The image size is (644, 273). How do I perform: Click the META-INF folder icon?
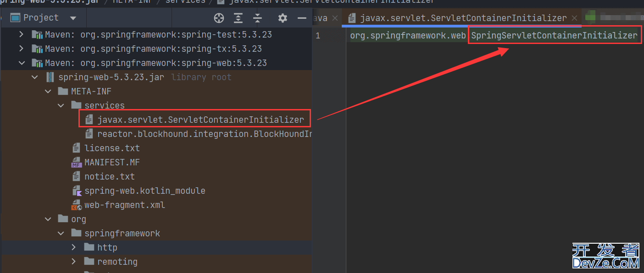63,91
